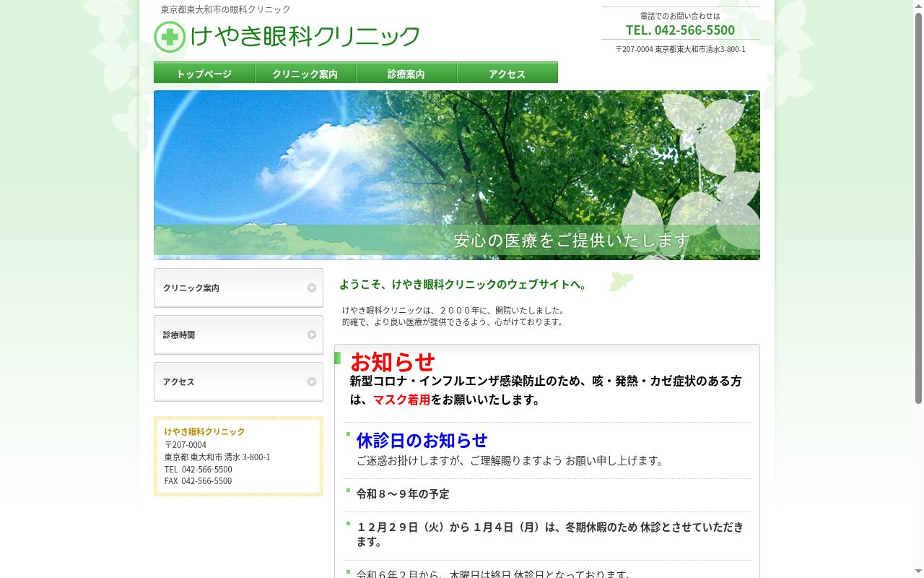Image resolution: width=924 pixels, height=578 pixels.
Task: Click the page vertical scrollbar thumb
Action: tap(918, 208)
